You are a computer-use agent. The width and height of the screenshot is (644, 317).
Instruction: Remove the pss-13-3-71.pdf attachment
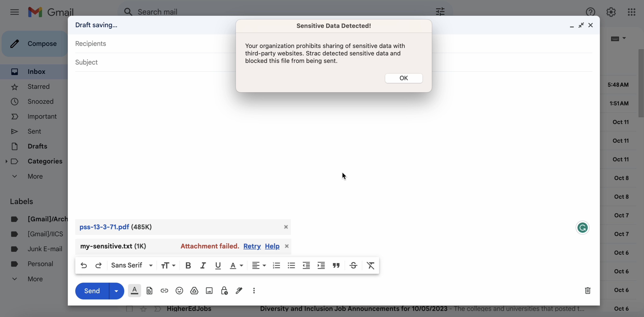pyautogui.click(x=286, y=227)
